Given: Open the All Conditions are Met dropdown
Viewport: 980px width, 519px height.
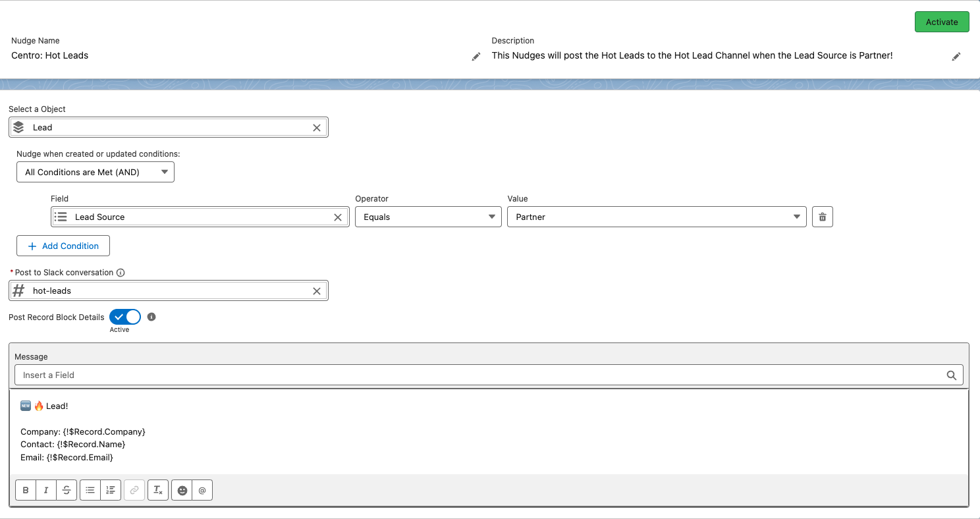Looking at the screenshot, I should click(95, 172).
